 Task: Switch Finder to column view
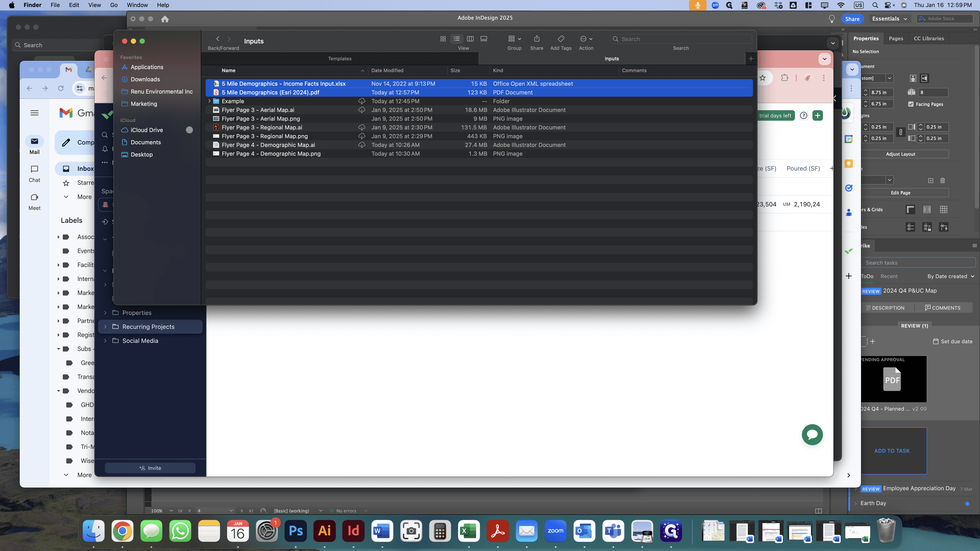tap(470, 39)
